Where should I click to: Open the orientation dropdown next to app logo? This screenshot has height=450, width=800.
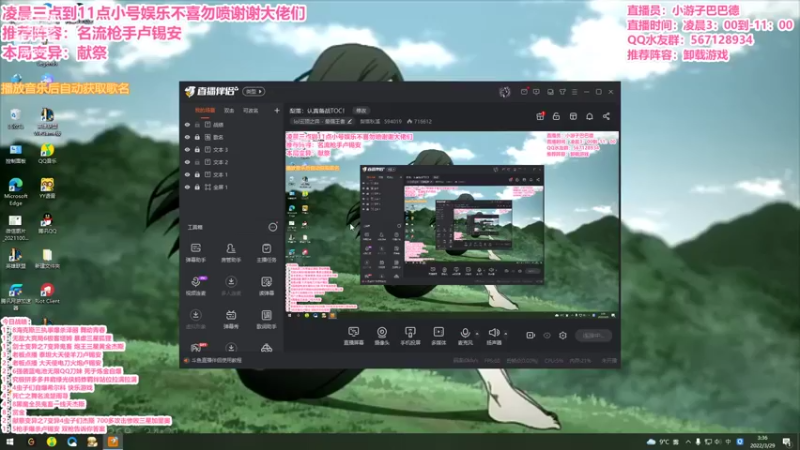[254, 92]
